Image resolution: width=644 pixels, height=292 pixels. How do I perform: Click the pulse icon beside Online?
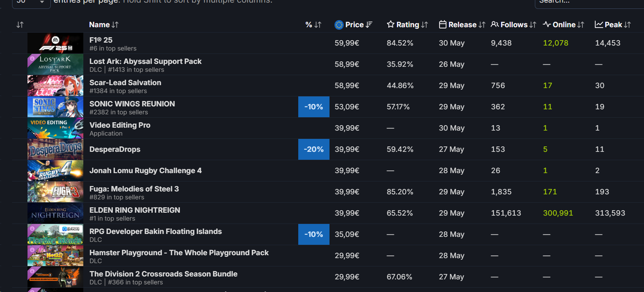[547, 25]
